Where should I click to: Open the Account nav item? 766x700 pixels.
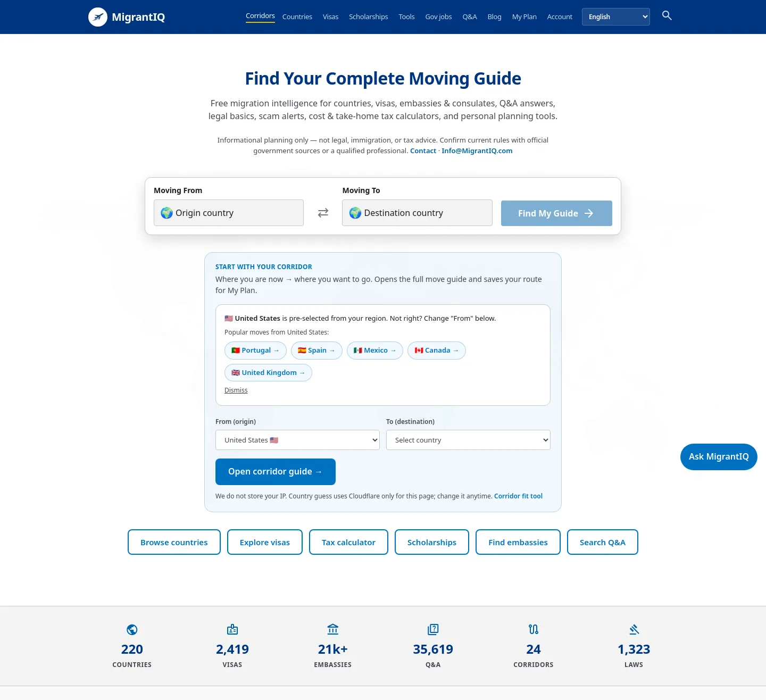(560, 17)
